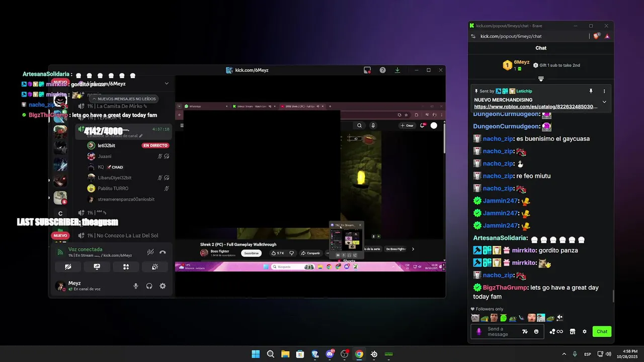Deafen audio with Discord headphones icon
Viewport: 644px width, 362px height.
point(149,286)
